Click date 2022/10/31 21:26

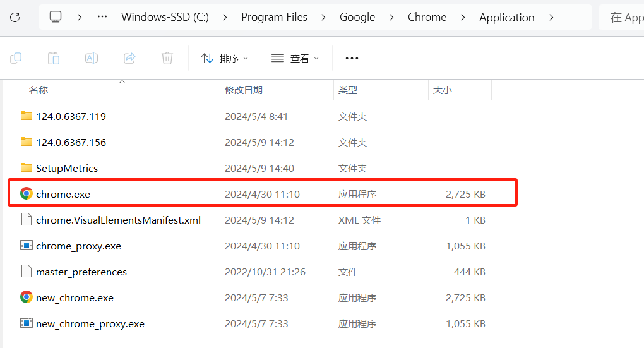click(265, 272)
